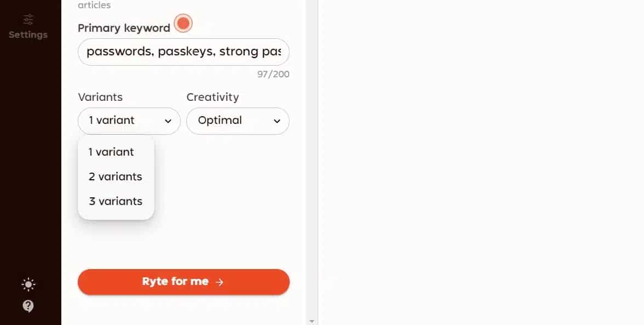
Task: Click the red record dot beside Primary keyword
Action: coord(183,24)
